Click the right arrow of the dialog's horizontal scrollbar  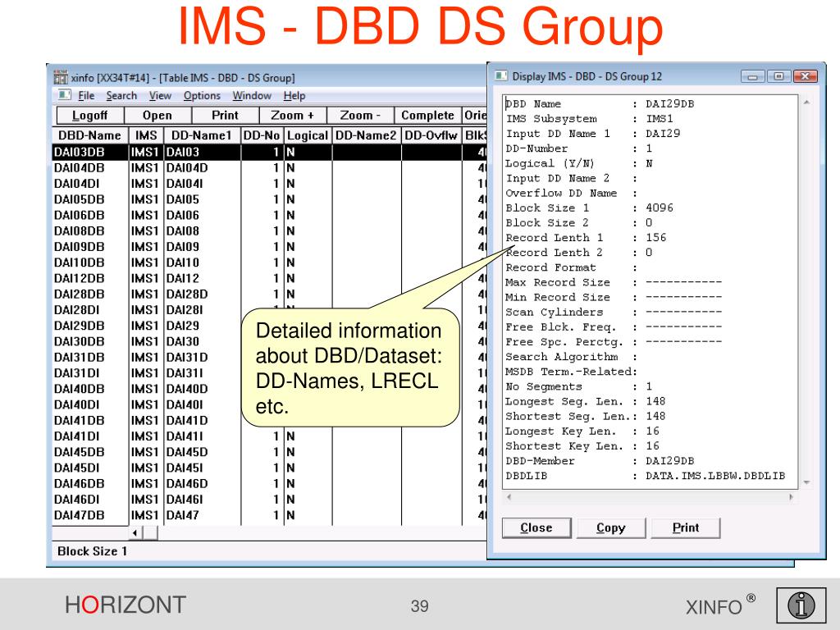791,496
